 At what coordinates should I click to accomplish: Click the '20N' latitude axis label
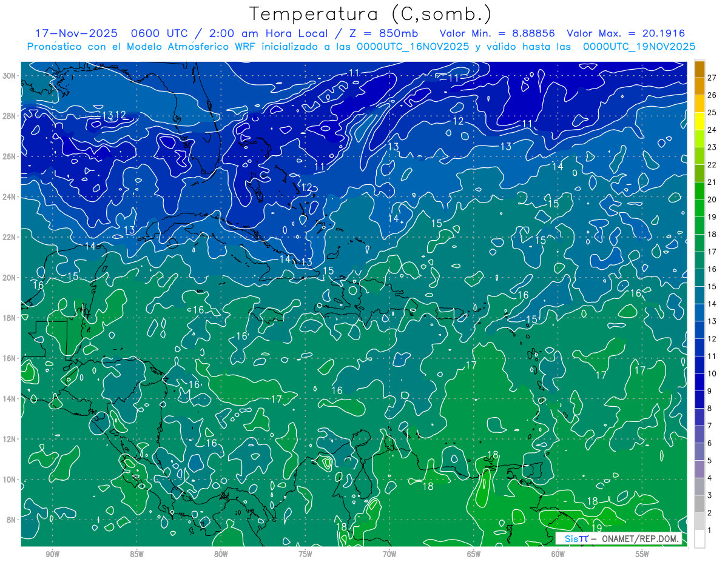click(10, 278)
